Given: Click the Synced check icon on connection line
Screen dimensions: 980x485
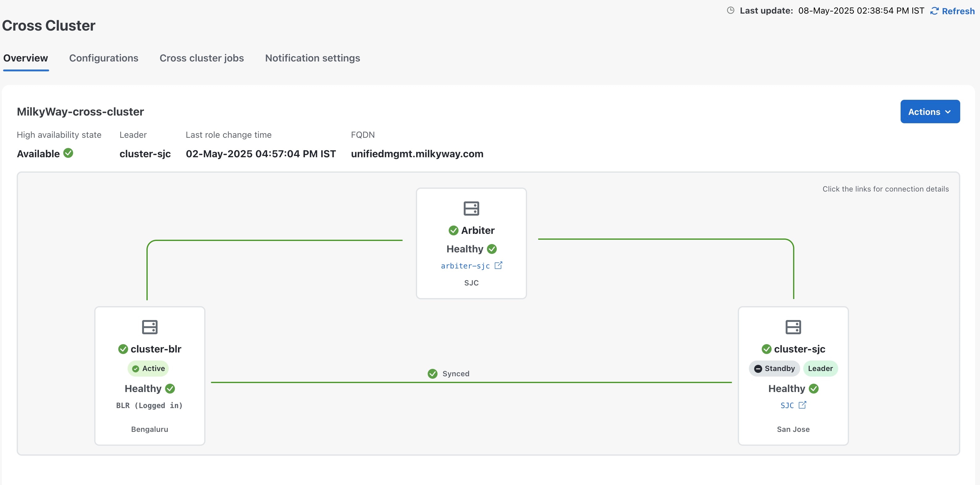Looking at the screenshot, I should (x=433, y=373).
